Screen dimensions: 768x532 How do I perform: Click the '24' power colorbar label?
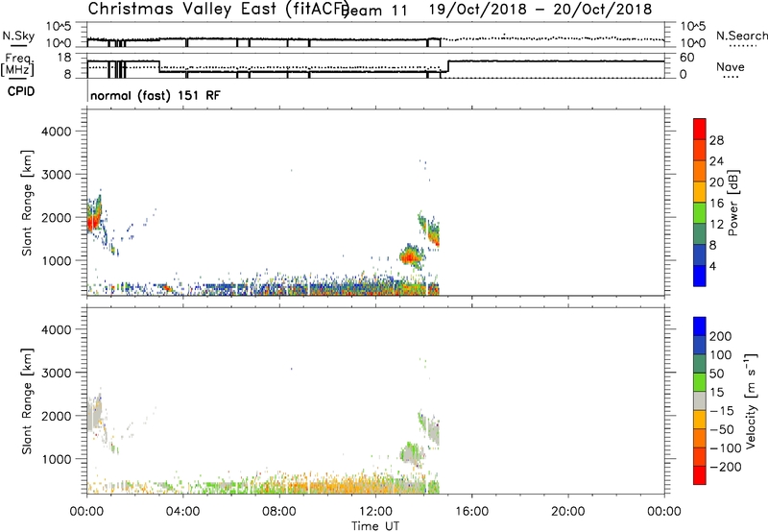pos(716,161)
